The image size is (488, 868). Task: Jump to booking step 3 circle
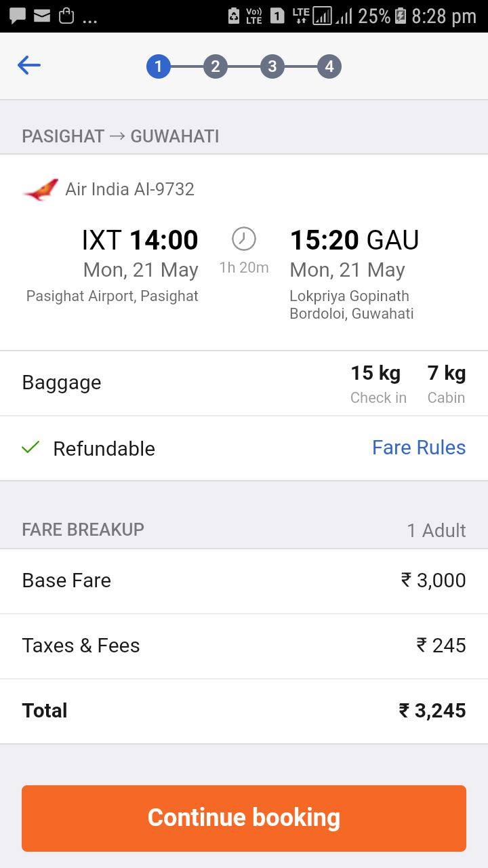pos(272,66)
